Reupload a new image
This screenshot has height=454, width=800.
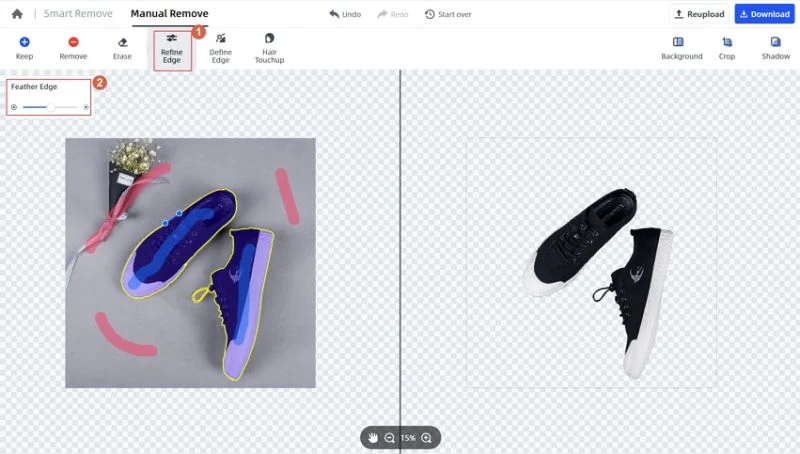(699, 14)
